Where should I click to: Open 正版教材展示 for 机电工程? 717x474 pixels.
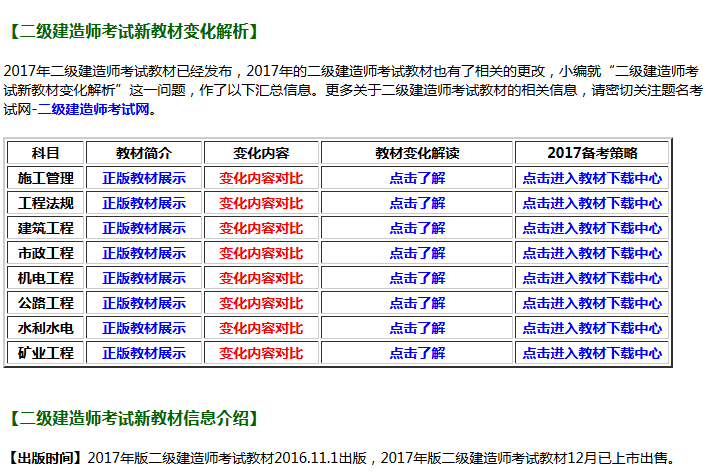pos(144,278)
